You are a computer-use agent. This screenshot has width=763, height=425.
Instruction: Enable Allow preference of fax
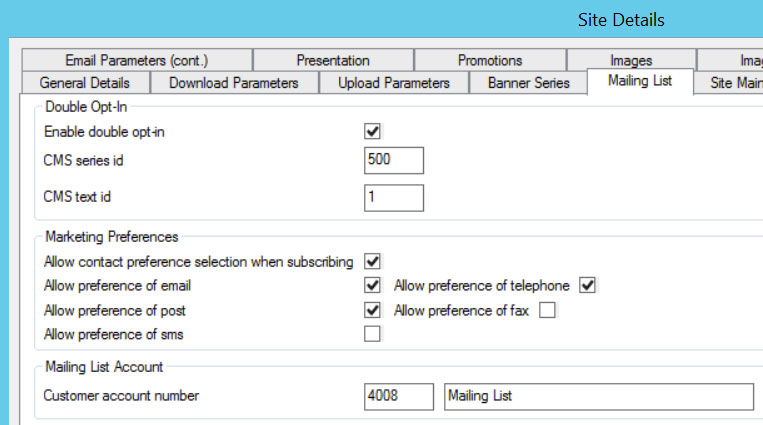pyautogui.click(x=547, y=310)
